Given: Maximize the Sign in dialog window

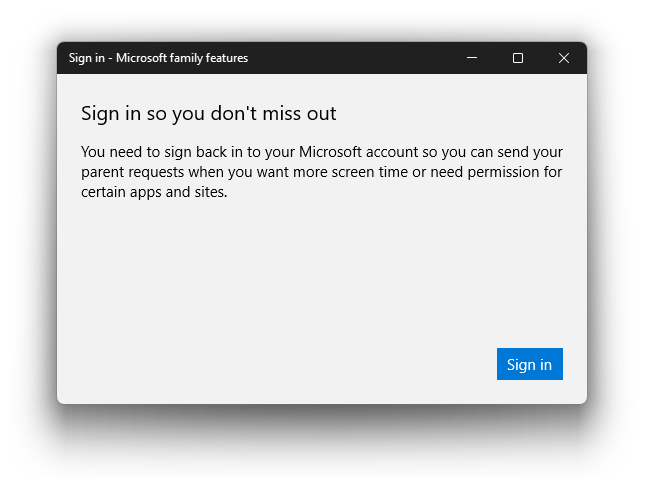Looking at the screenshot, I should pos(518,58).
